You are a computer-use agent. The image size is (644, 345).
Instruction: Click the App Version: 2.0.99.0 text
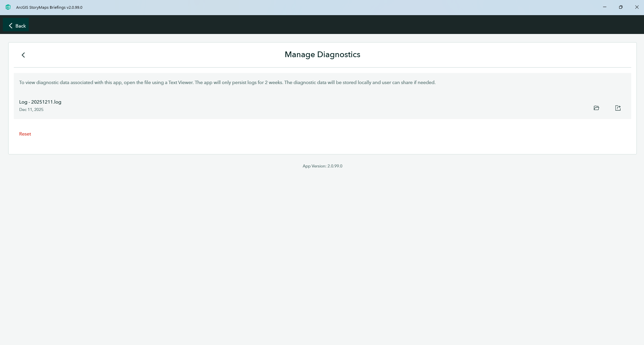point(323,166)
